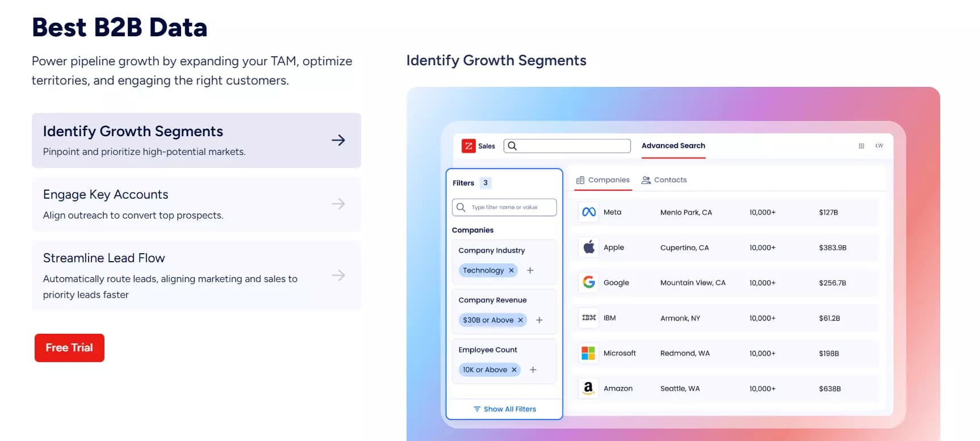Click the ZoomInfo Sales logo icon
The height and width of the screenshot is (441, 980).
[468, 146]
